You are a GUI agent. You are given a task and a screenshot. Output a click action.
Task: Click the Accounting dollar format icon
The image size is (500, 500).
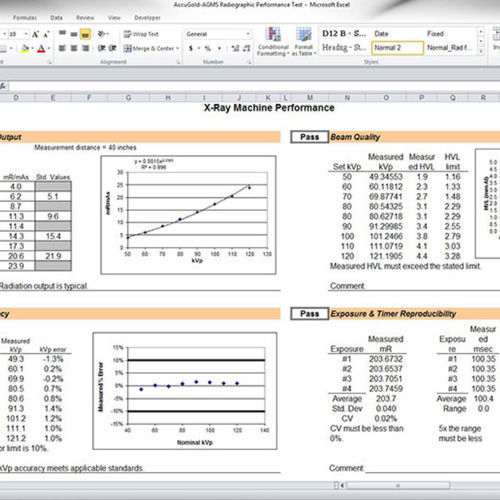tap(191, 49)
